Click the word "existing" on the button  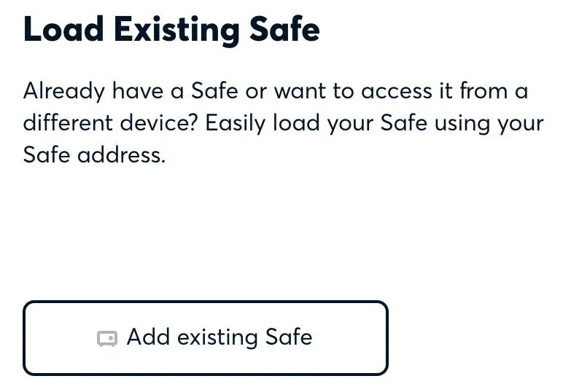pos(218,337)
